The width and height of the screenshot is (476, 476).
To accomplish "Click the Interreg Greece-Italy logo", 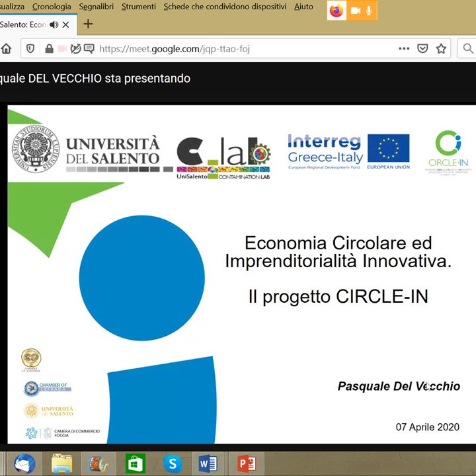I will point(325,152).
